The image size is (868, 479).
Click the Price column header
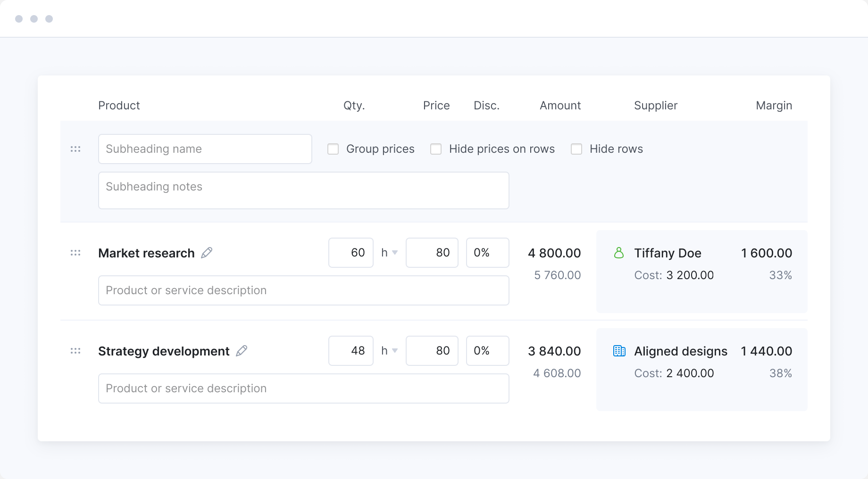tap(436, 106)
